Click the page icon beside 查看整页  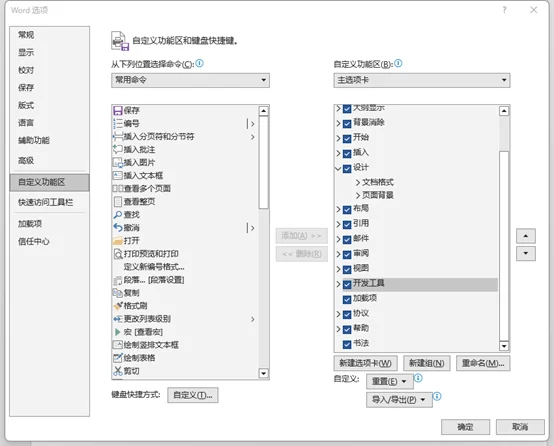click(x=118, y=202)
